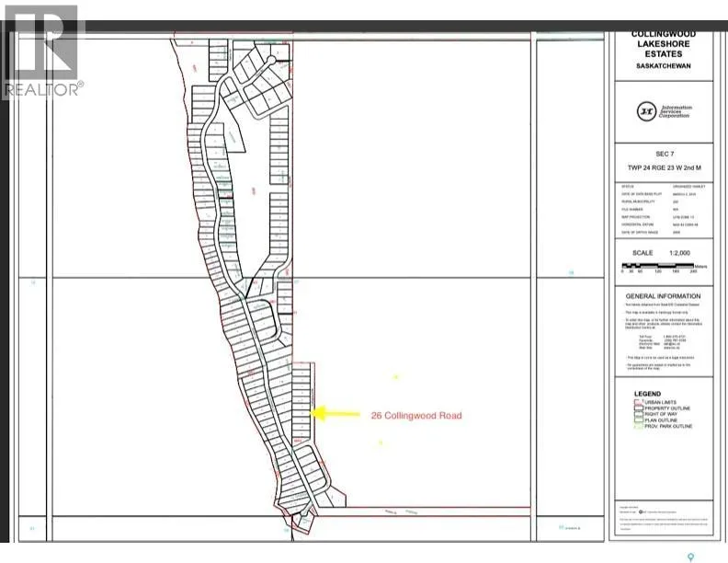This screenshot has height=563, width=728.
Task: Click the Plan Outline legend symbol
Action: pyautogui.click(x=639, y=419)
